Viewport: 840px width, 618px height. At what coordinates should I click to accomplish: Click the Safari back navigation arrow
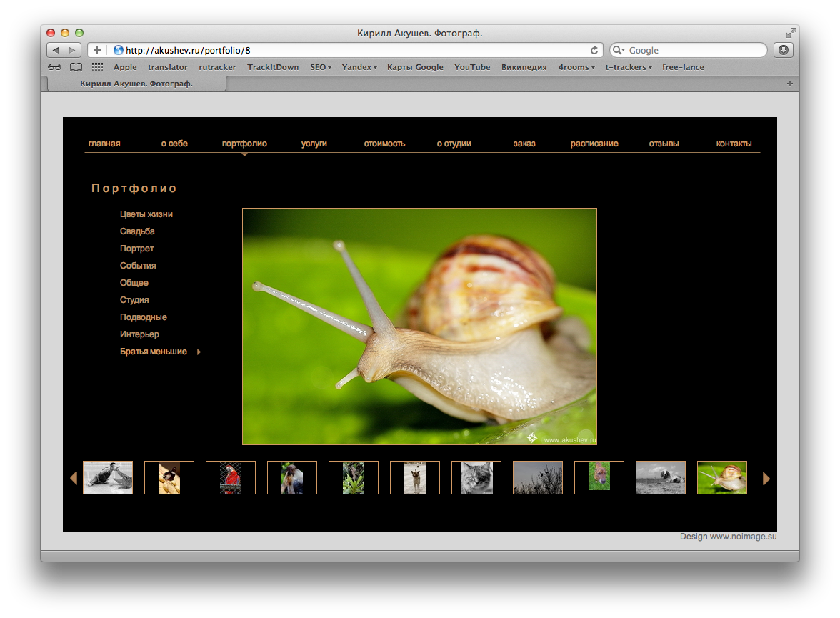click(56, 50)
